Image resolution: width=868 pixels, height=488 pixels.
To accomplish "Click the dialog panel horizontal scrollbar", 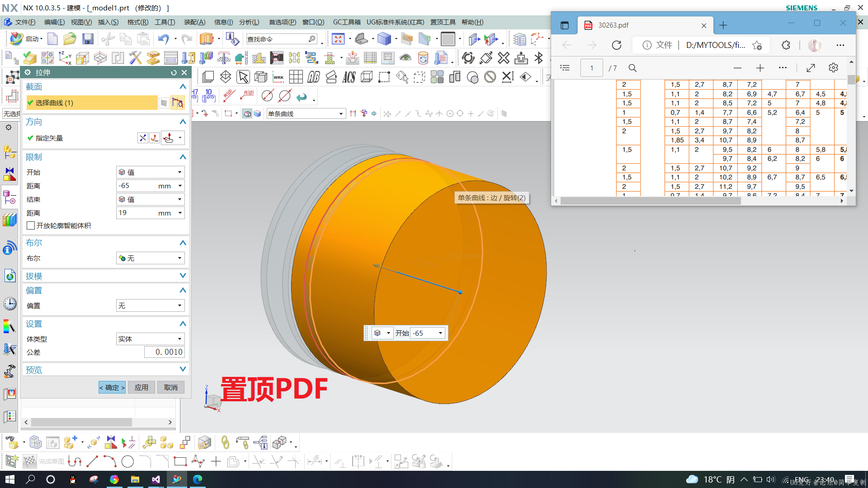I will (81, 422).
